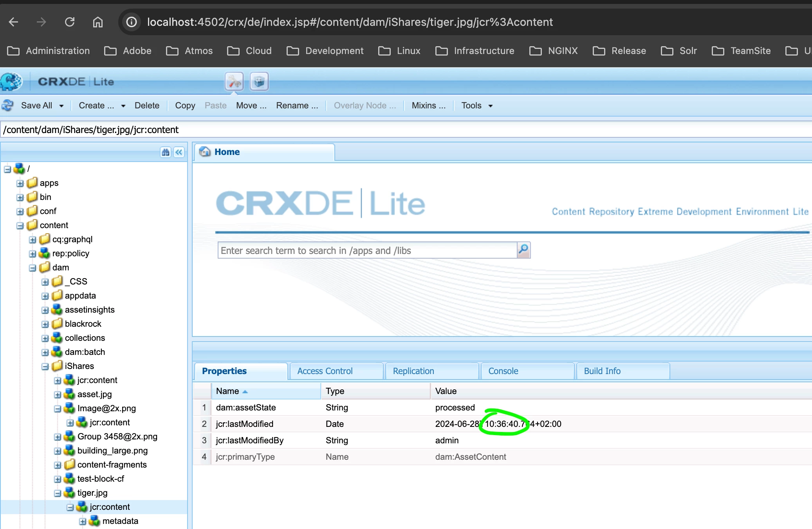This screenshot has width=812, height=529.
Task: Go to browser home page icon
Action: point(98,22)
